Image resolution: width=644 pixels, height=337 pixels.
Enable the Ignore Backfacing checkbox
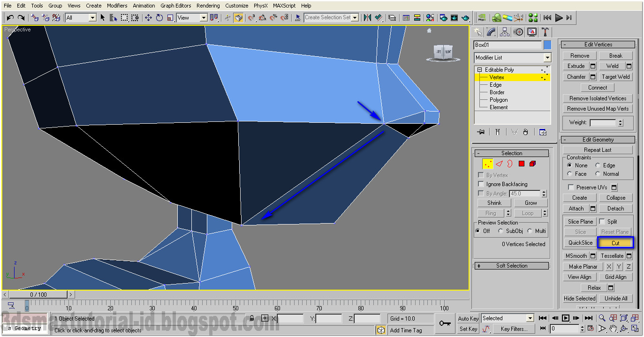pos(481,184)
